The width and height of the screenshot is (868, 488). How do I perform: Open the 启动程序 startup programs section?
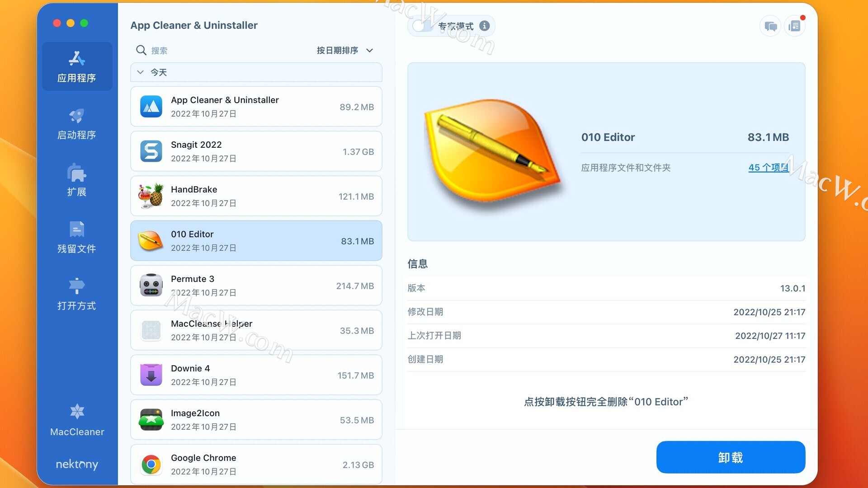click(77, 123)
